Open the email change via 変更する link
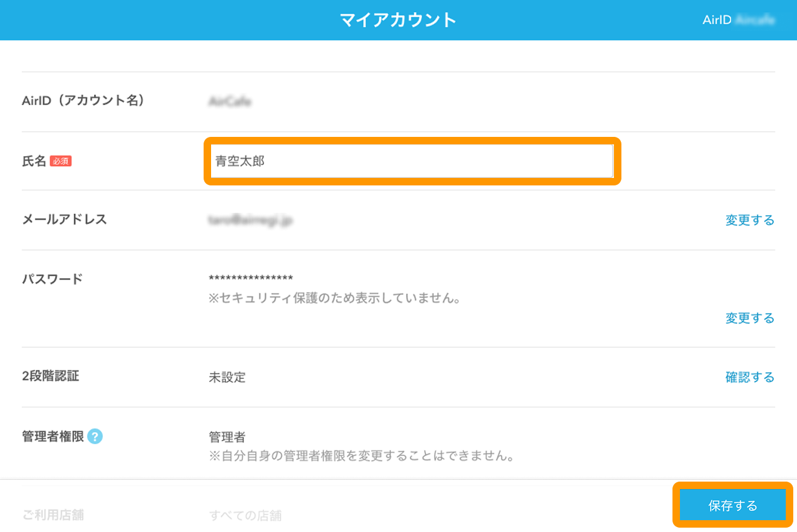The image size is (797, 532). point(750,220)
